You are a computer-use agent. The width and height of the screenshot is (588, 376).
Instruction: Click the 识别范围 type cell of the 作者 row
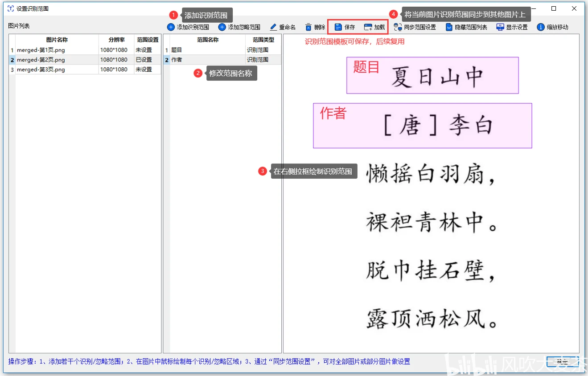point(263,60)
